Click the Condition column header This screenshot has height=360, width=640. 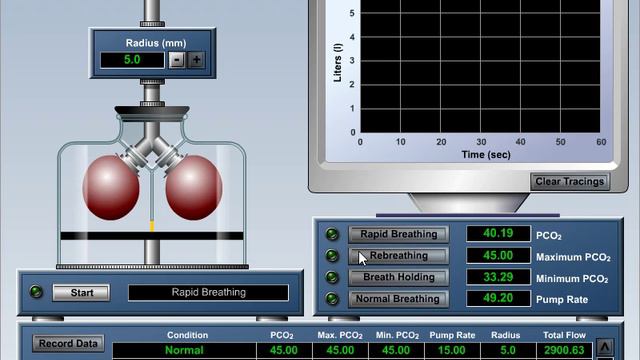pyautogui.click(x=187, y=335)
